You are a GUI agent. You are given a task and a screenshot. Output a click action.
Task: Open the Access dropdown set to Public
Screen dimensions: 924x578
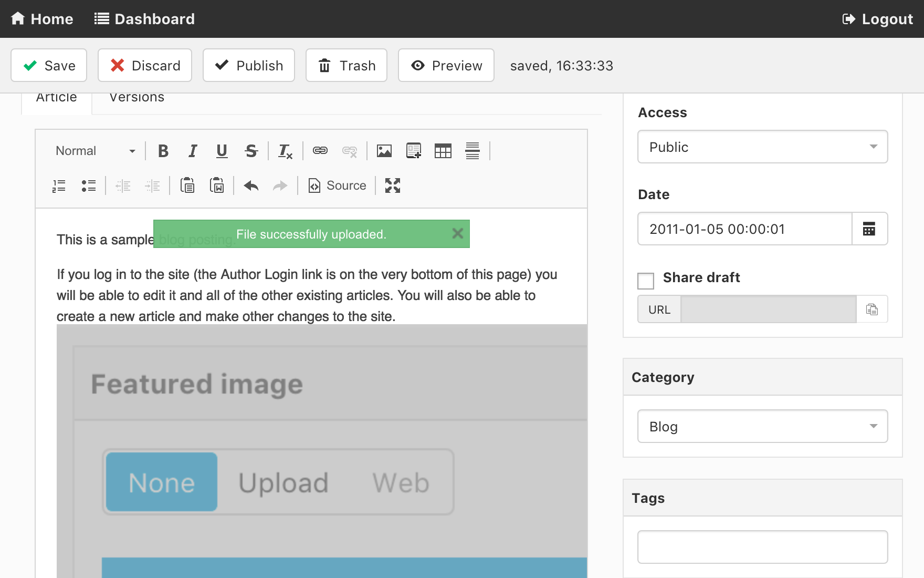[x=762, y=147]
